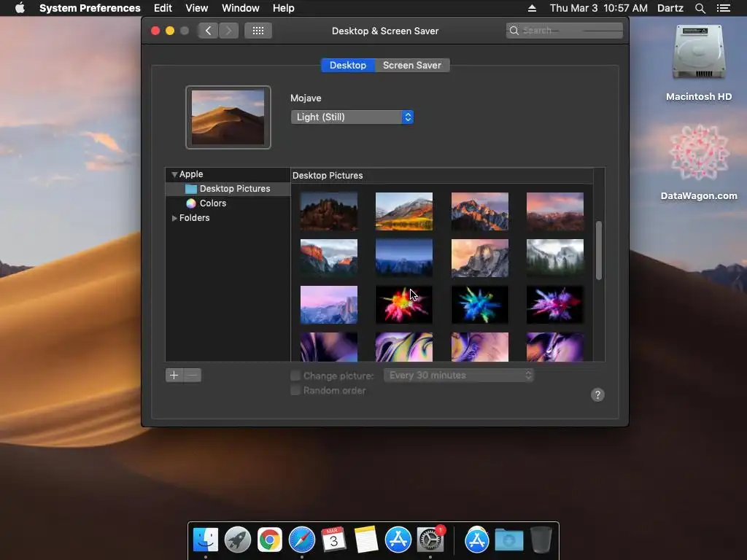Click the current Mojave wallpaper preview
747x560 pixels.
coord(228,117)
